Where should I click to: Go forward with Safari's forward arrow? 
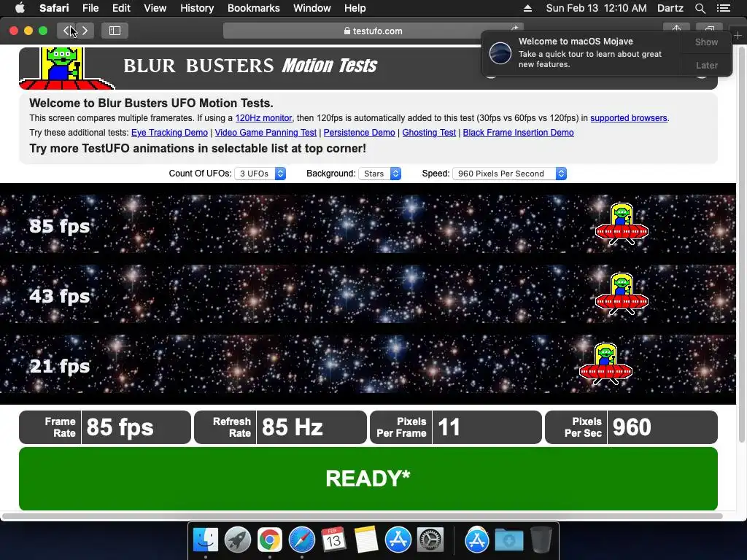[85, 31]
